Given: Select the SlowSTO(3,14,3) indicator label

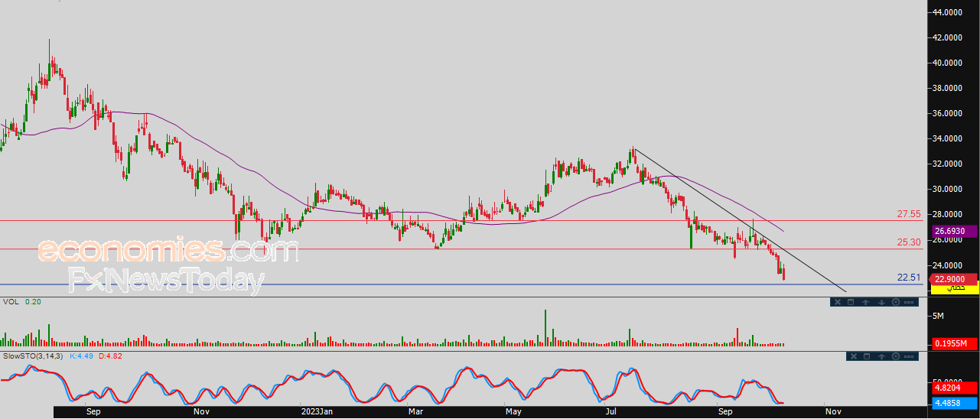Looking at the screenshot, I should pos(33,356).
